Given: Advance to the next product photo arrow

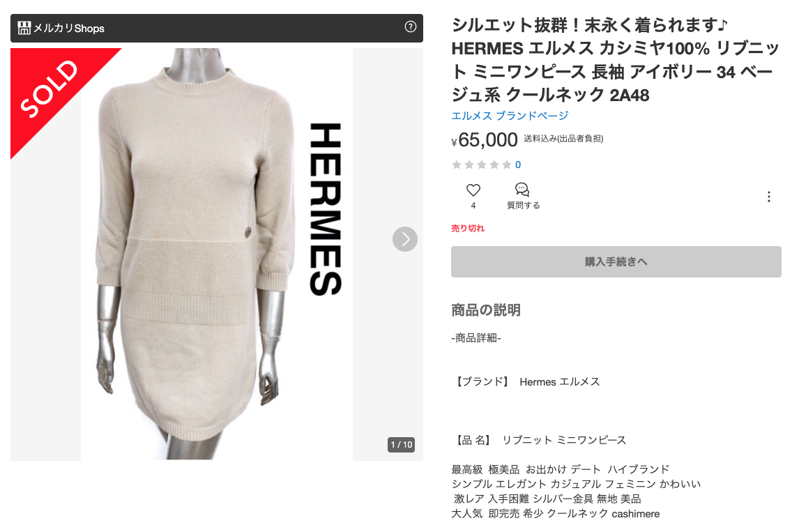Looking at the screenshot, I should 405,239.
